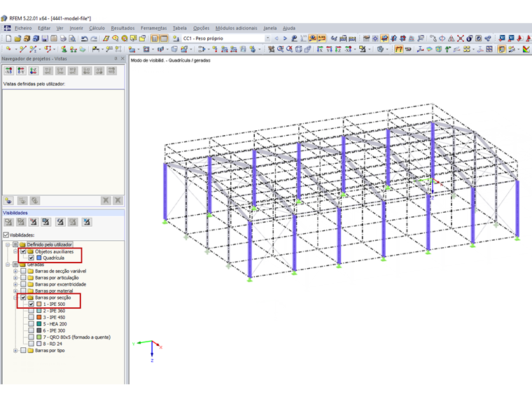Click the Z axis view button in navigator
532x399 pixels.
coord(34,71)
